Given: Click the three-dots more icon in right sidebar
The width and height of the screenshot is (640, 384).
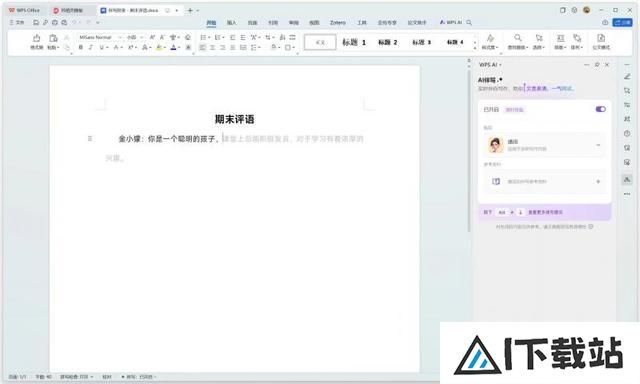Looking at the screenshot, I should [627, 194].
